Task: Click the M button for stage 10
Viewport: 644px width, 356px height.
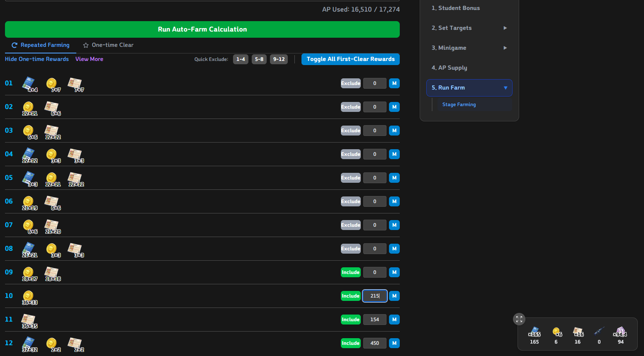Action: [394, 296]
